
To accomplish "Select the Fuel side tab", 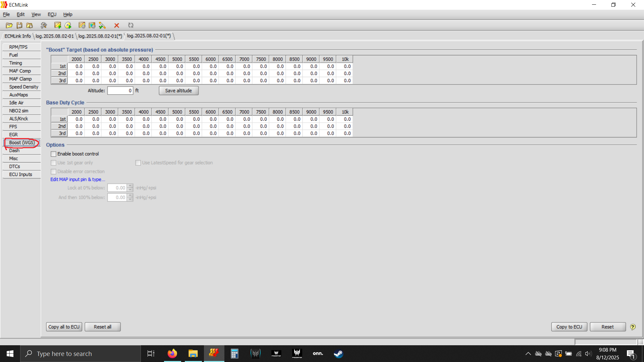I will (22, 55).
